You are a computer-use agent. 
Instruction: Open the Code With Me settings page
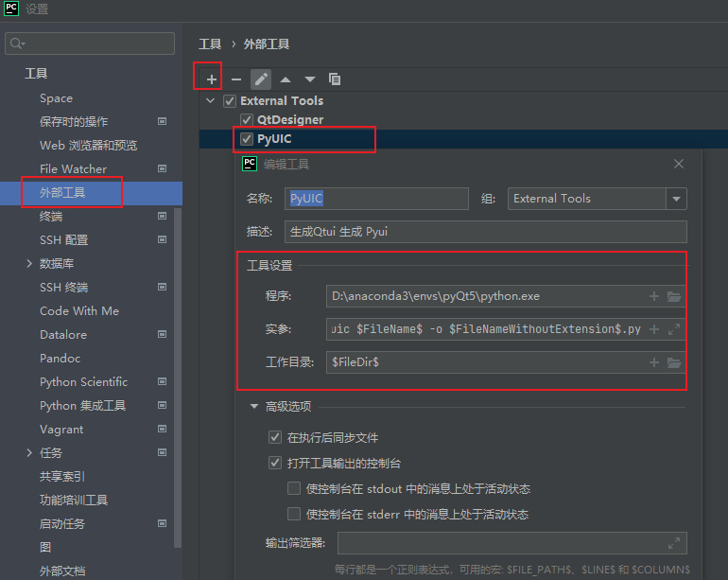(x=79, y=311)
